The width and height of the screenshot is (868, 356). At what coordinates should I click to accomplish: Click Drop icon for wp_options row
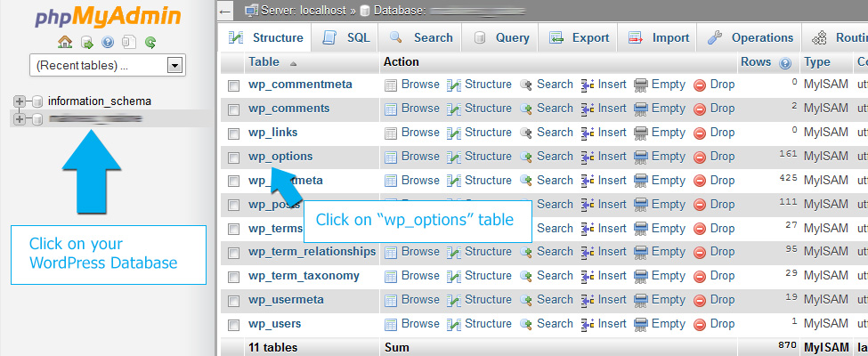click(x=700, y=158)
